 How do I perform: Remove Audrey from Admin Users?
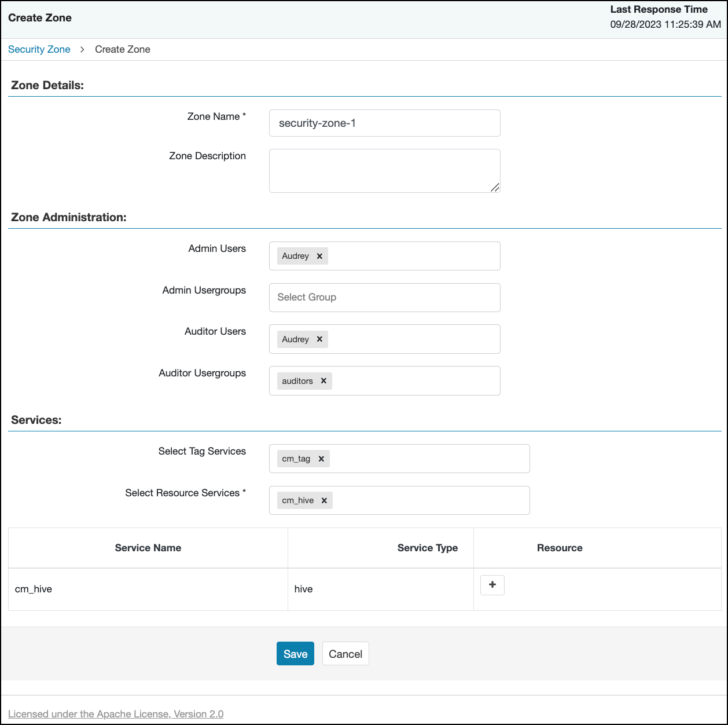[319, 256]
